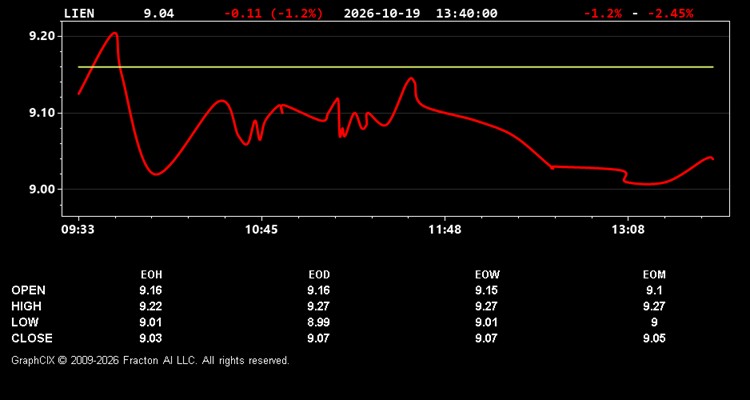Image resolution: width=750 pixels, height=400 pixels.
Task: Click the 11:48 time axis label
Action: [445, 230]
